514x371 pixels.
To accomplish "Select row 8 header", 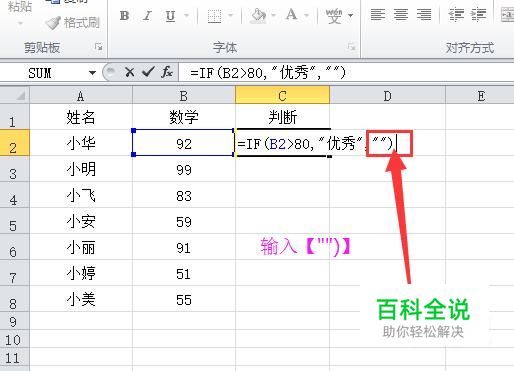I will click(15, 299).
